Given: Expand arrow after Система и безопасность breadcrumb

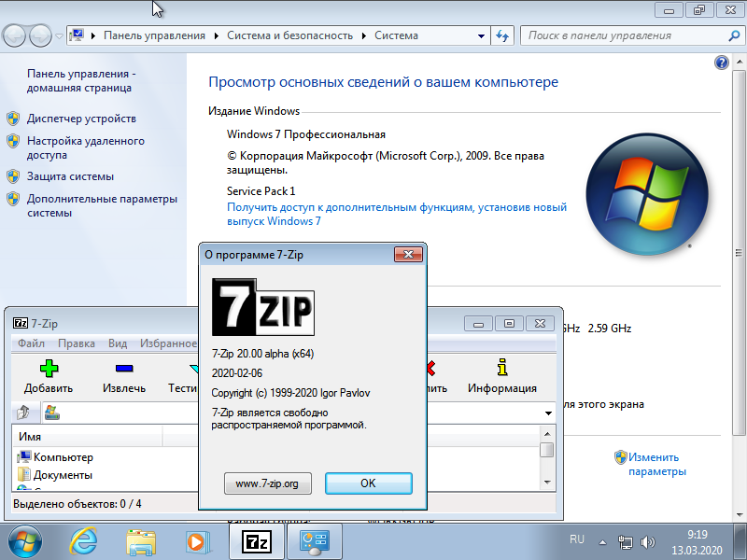Looking at the screenshot, I should (364, 35).
